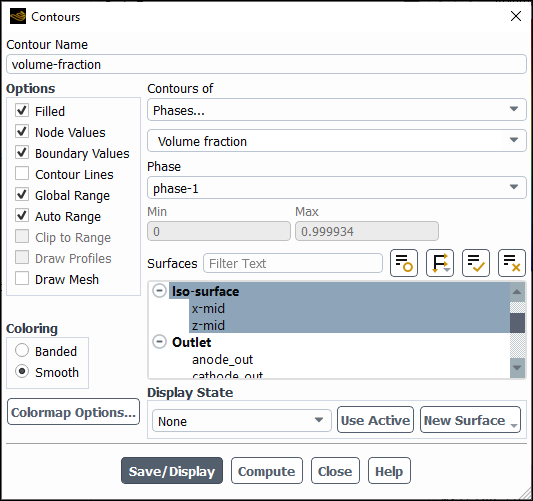Open Colormap Options dialog
Viewport: 533px width, 501px height.
tap(73, 412)
